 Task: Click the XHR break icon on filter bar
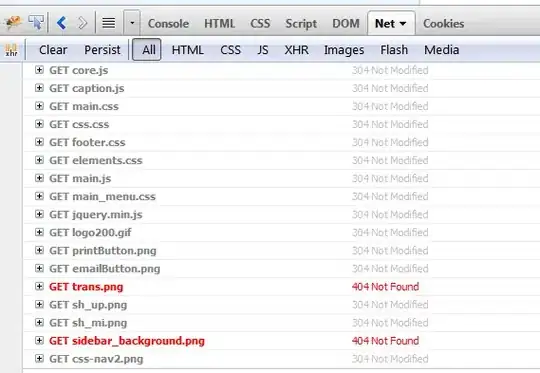[11, 50]
